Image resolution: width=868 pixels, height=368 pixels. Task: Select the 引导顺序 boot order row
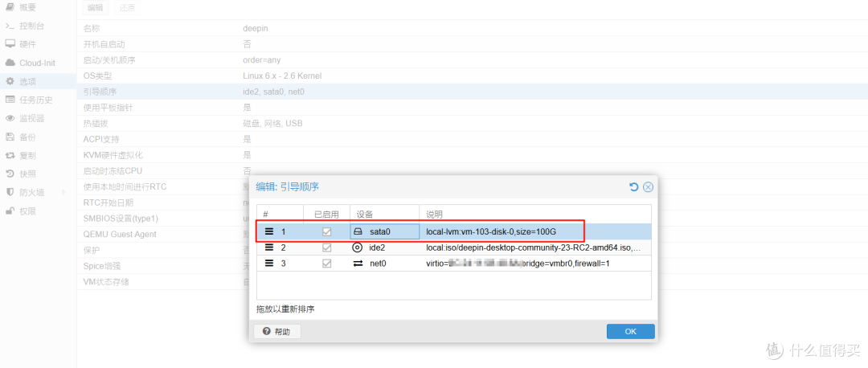coord(473,92)
